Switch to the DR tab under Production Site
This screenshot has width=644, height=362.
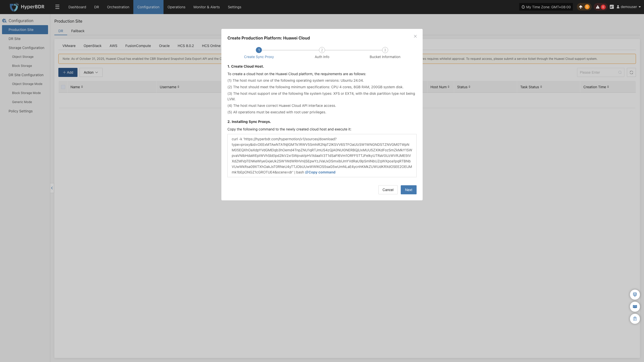[x=61, y=31]
